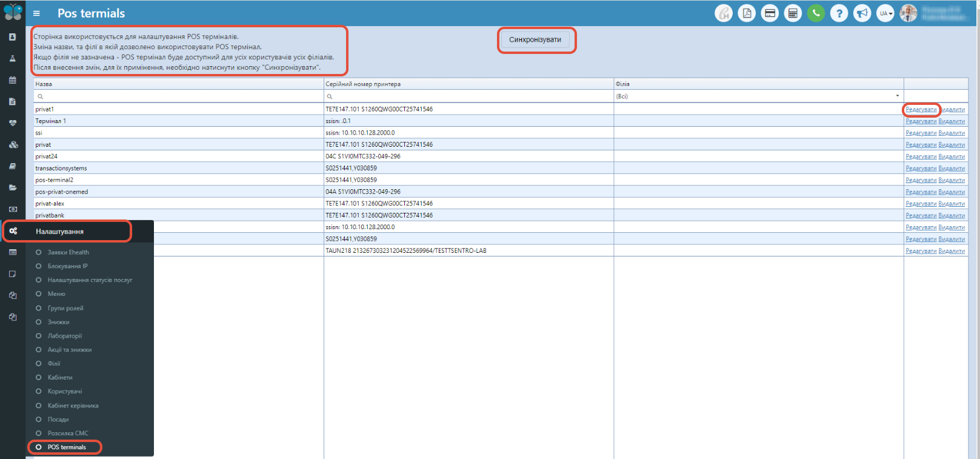Select POS terminals in the settings submenu

[x=67, y=447]
